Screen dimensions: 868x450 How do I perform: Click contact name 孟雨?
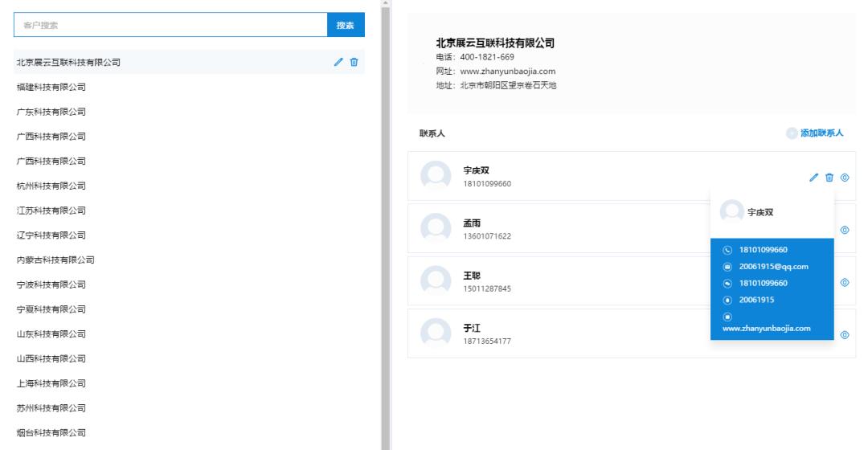(472, 223)
